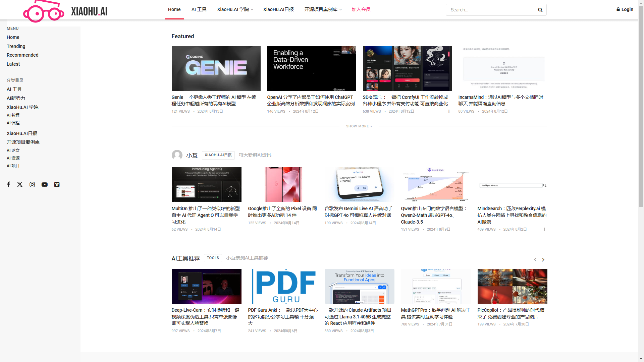Open the Vimeo social icon
Viewport: 644px width, 362px height.
click(x=57, y=184)
